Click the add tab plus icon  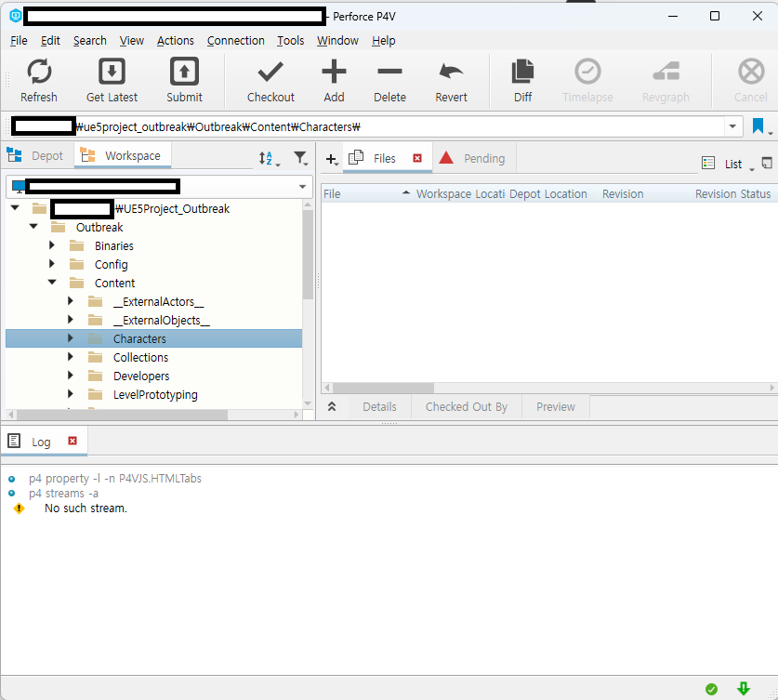pyautogui.click(x=331, y=159)
